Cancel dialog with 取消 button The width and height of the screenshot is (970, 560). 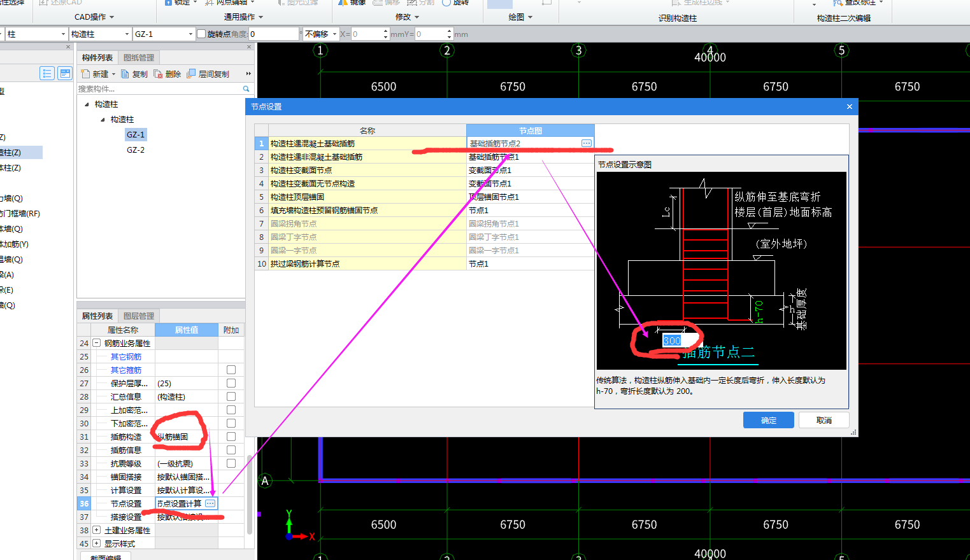824,420
